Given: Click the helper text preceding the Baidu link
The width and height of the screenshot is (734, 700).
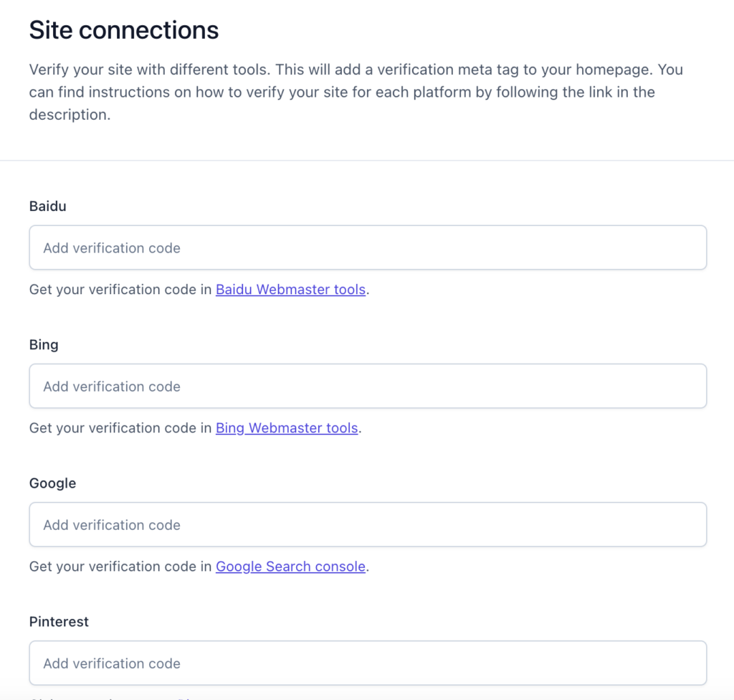Looking at the screenshot, I should pyautogui.click(x=120, y=290).
